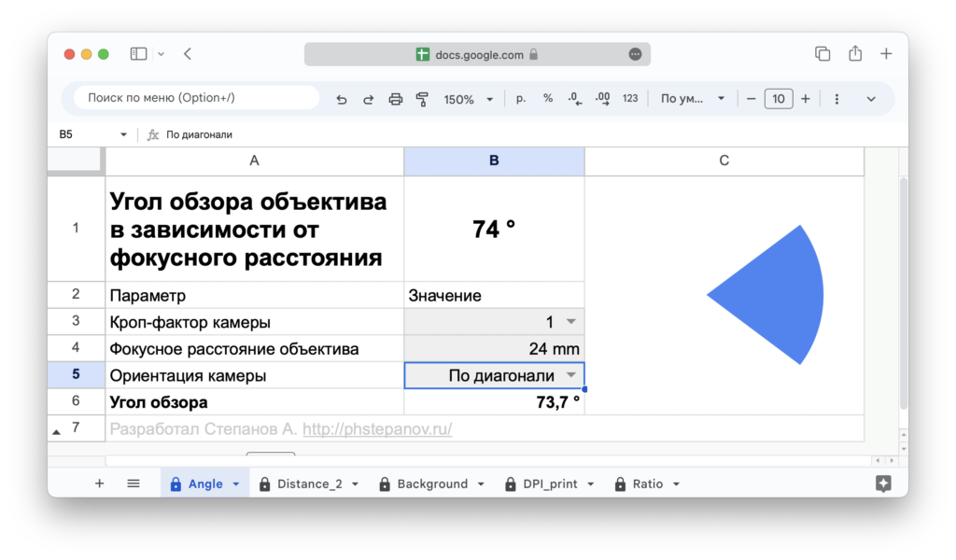Screen dimensions: 956x560
Task: Click the font size field 10
Action: pyautogui.click(x=779, y=99)
